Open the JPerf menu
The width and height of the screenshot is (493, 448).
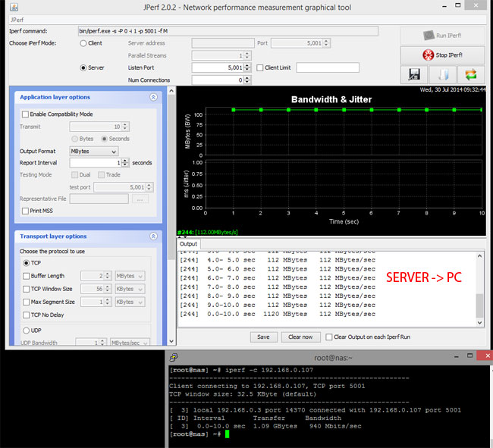pyautogui.click(x=17, y=20)
